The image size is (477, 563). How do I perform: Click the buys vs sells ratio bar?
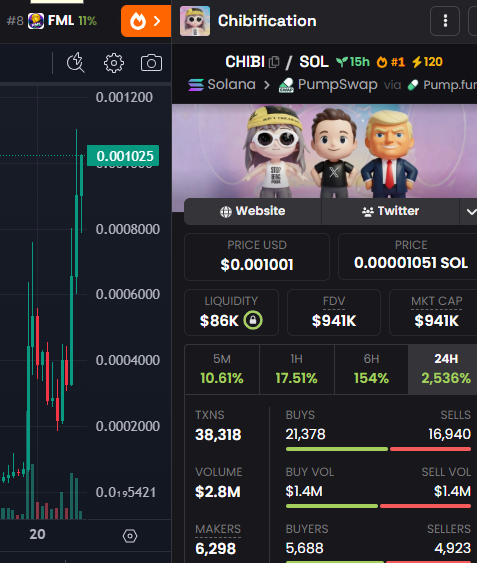click(378, 449)
